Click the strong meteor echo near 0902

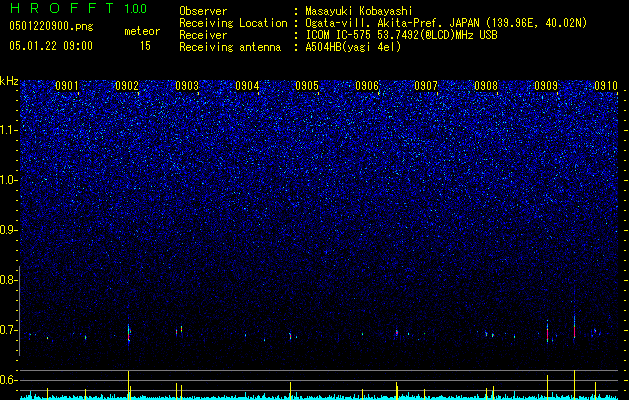[x=129, y=333]
